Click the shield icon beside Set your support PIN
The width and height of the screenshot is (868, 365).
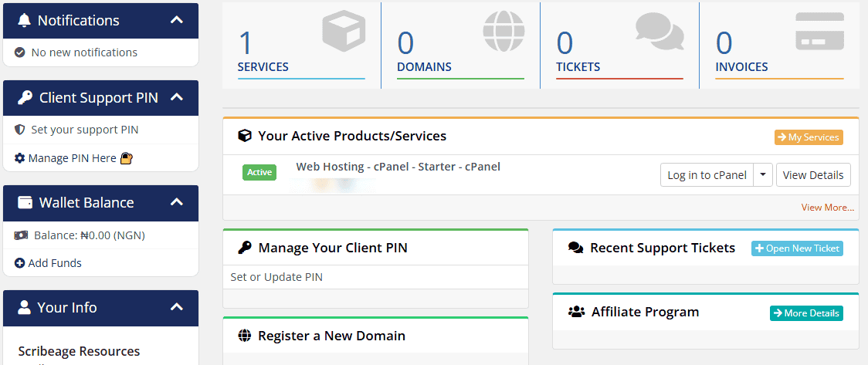click(x=20, y=130)
